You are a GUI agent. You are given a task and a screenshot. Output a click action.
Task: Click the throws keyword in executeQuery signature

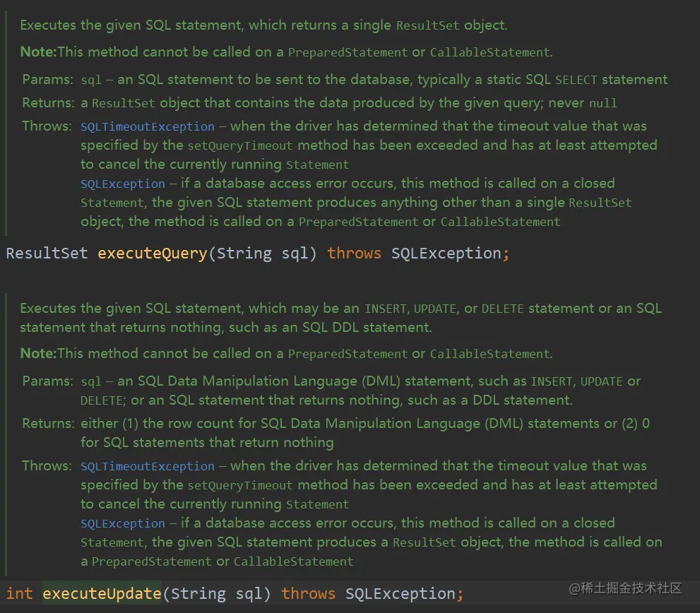pyautogui.click(x=354, y=254)
